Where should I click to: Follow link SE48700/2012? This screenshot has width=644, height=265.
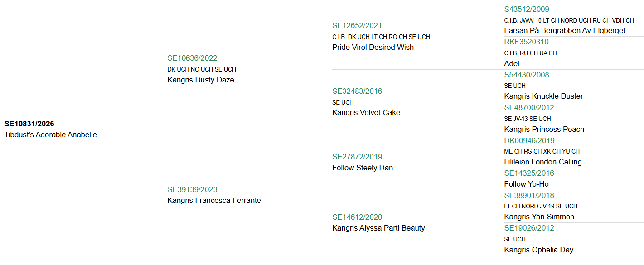click(x=529, y=107)
